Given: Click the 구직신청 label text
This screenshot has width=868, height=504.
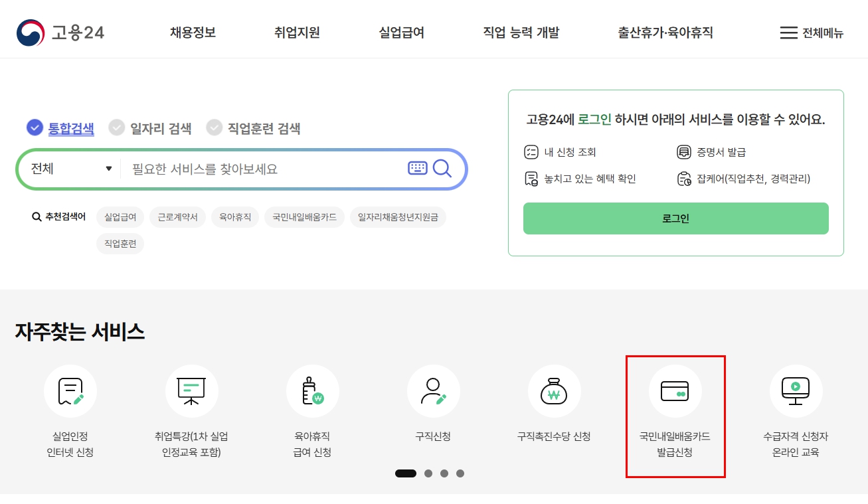Looking at the screenshot, I should (433, 436).
